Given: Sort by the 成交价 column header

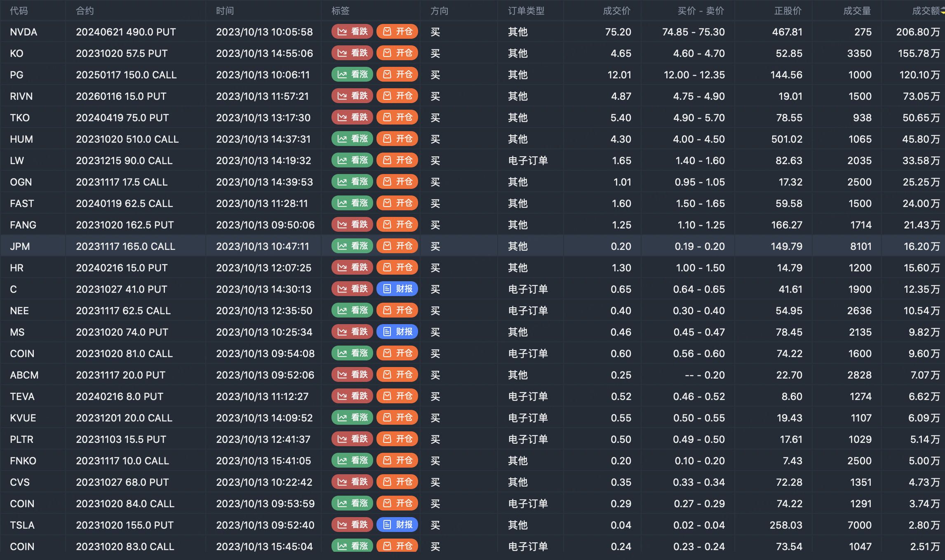Looking at the screenshot, I should [x=617, y=11].
